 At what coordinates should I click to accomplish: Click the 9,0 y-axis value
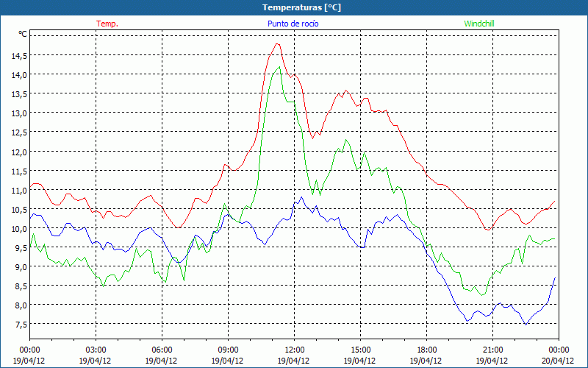(21, 266)
